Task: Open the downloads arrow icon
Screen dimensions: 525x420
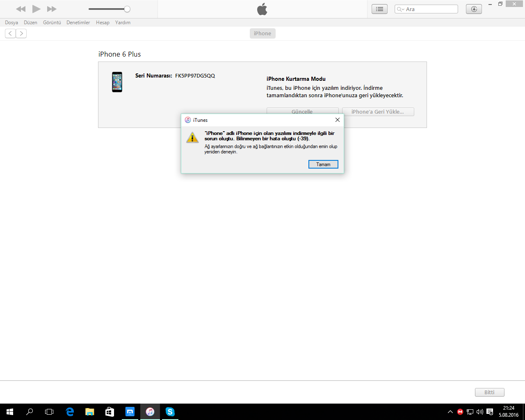Action: point(474,9)
